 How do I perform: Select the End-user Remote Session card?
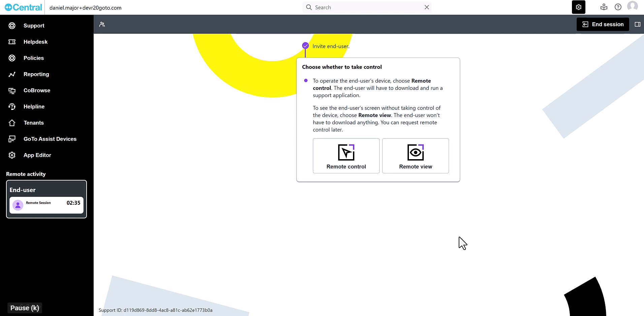[46, 205]
